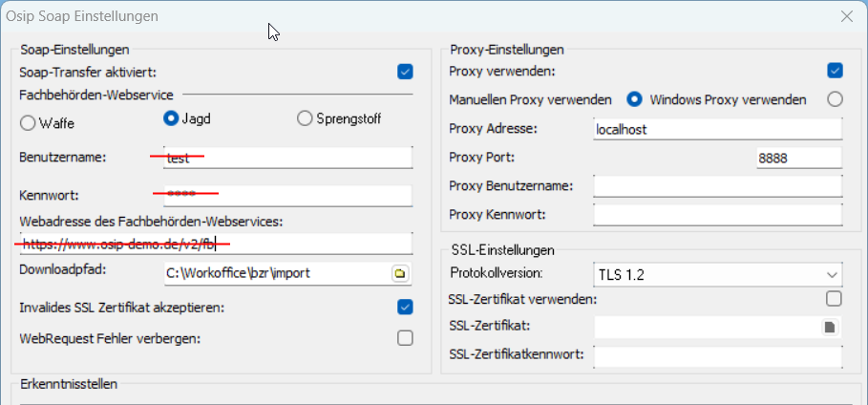The image size is (868, 405).
Task: Disable the Proxy verwenden checkbox
Action: pos(835,71)
